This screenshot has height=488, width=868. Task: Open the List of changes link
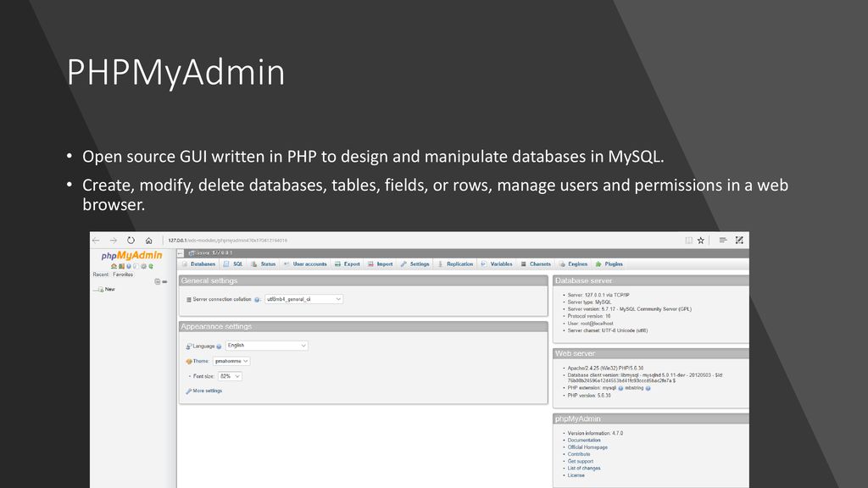tap(584, 468)
